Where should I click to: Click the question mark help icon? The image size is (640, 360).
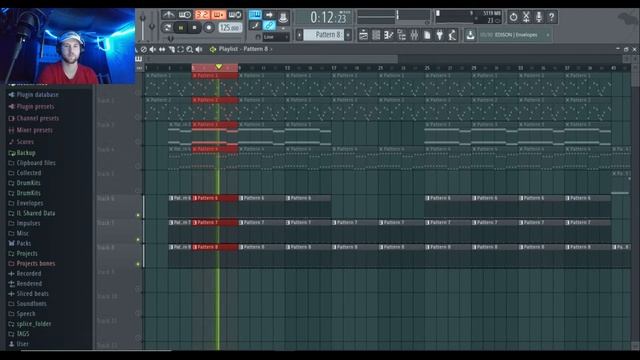click(x=551, y=17)
